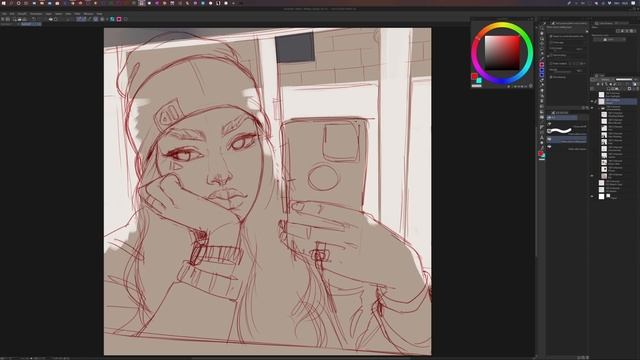Select the open canvas document tab
The height and width of the screenshot is (360, 640).
pyautogui.click(x=31, y=24)
